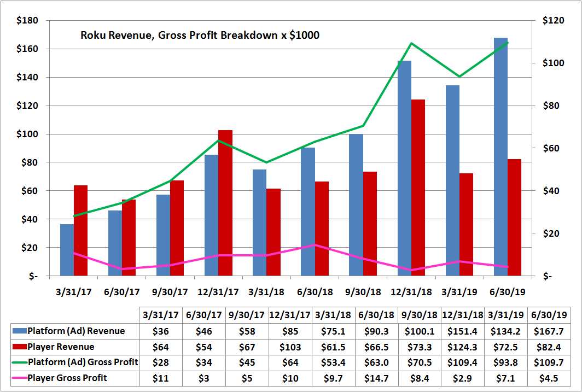Image resolution: width=582 pixels, height=392 pixels.
Task: Click the table cell '$109.7'
Action: coord(549,362)
